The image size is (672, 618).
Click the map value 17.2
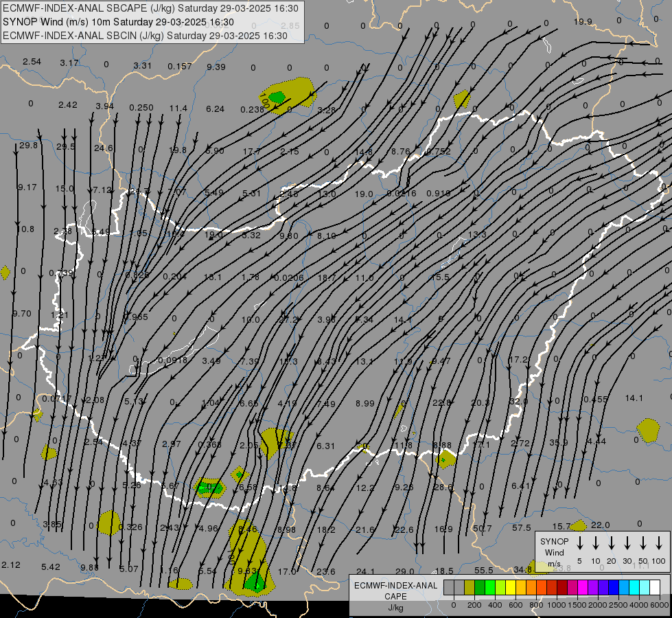coord(518,359)
